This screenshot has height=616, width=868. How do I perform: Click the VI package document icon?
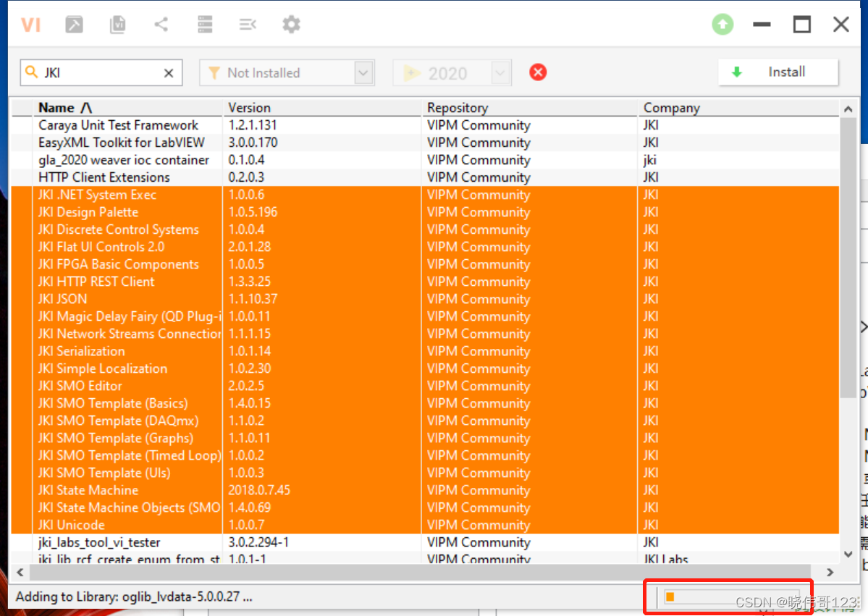[x=117, y=25]
